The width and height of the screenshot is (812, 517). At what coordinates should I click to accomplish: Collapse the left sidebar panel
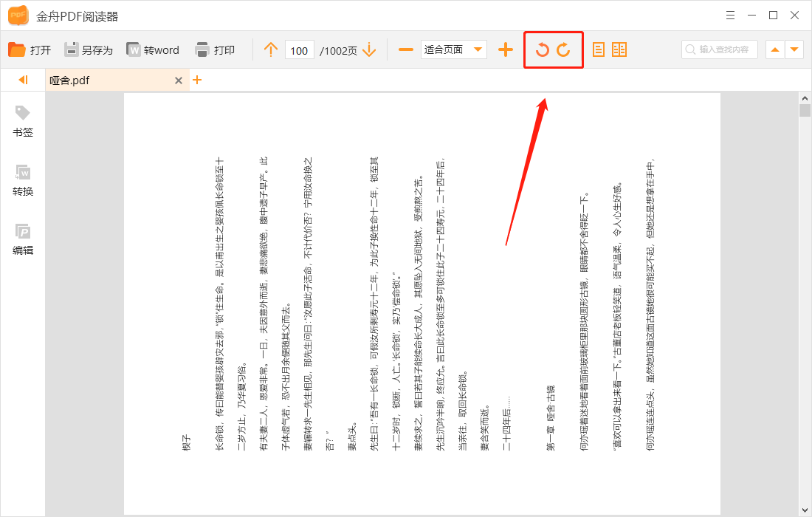(x=23, y=80)
